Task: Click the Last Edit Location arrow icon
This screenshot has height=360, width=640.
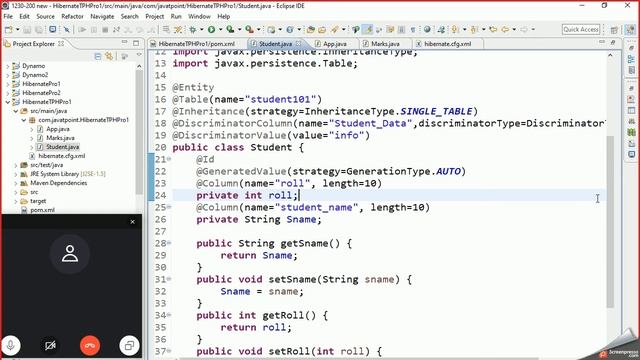Action: coord(493,29)
